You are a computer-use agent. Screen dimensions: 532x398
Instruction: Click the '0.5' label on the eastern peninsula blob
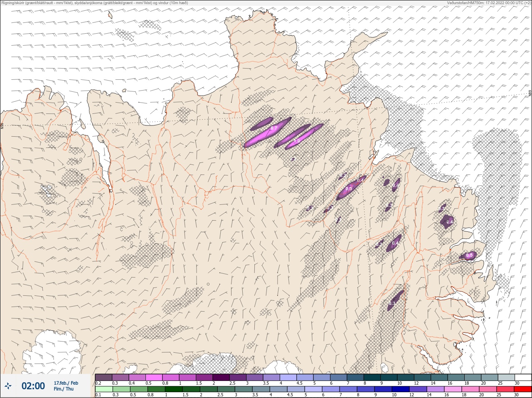(469, 256)
